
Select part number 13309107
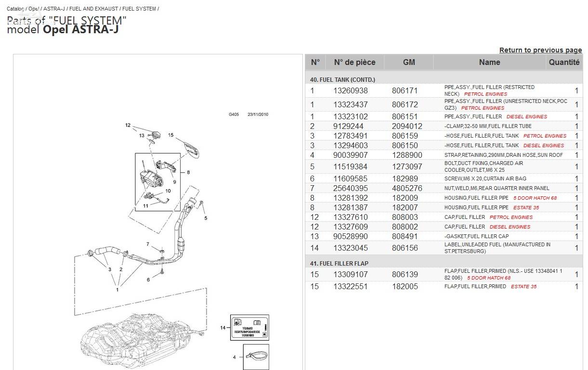click(x=350, y=274)
